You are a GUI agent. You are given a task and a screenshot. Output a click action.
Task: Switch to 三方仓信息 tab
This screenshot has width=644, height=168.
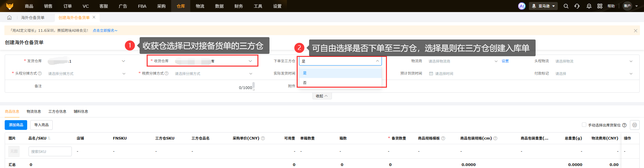coord(57,111)
